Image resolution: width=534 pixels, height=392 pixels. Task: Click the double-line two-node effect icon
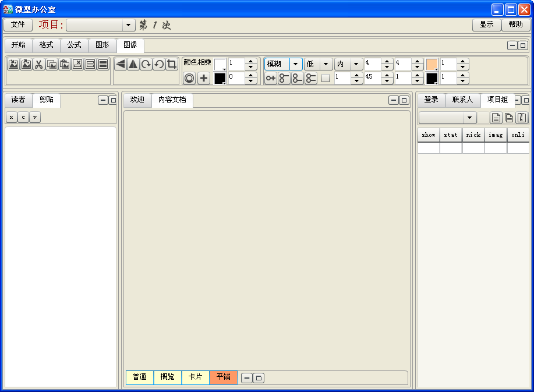tap(310, 78)
